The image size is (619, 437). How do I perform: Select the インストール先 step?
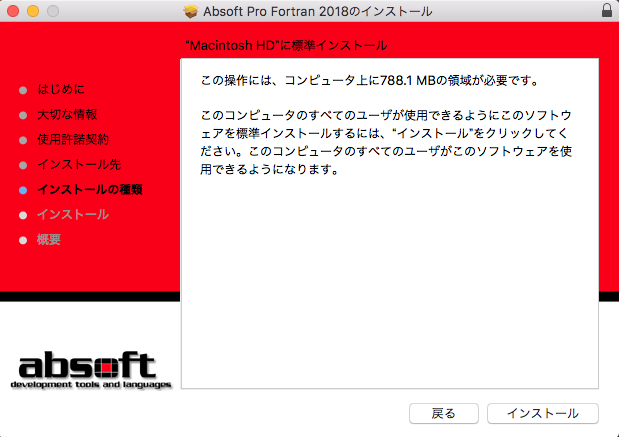(79, 165)
